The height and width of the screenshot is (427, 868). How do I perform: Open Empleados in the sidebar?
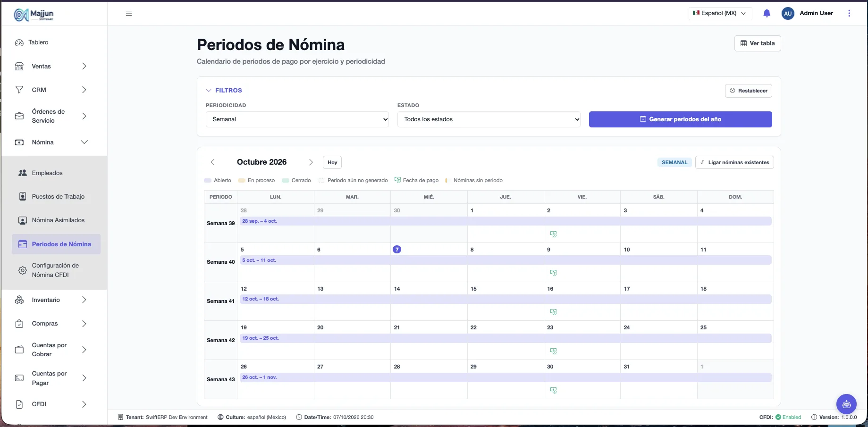coord(47,173)
